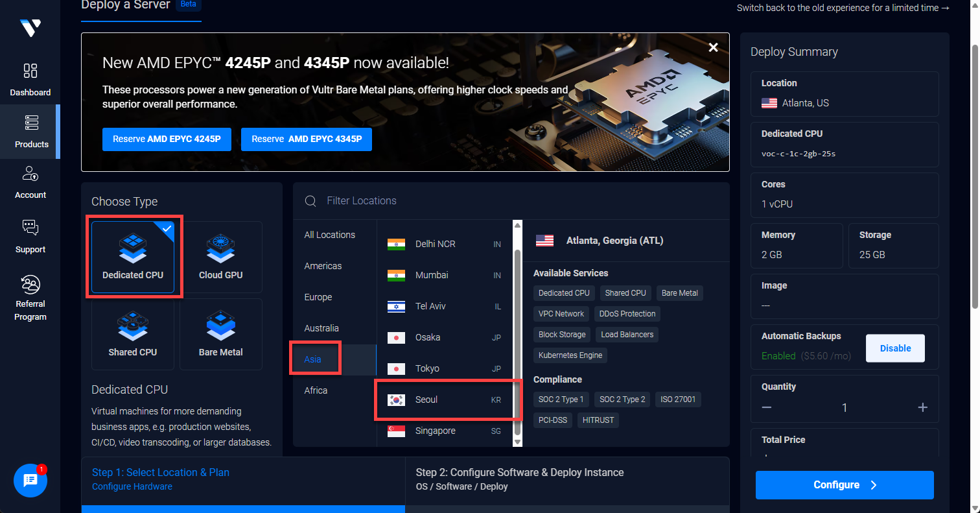The height and width of the screenshot is (513, 980).
Task: Click the SOC 2 Type 2 compliance tag
Action: 622,400
